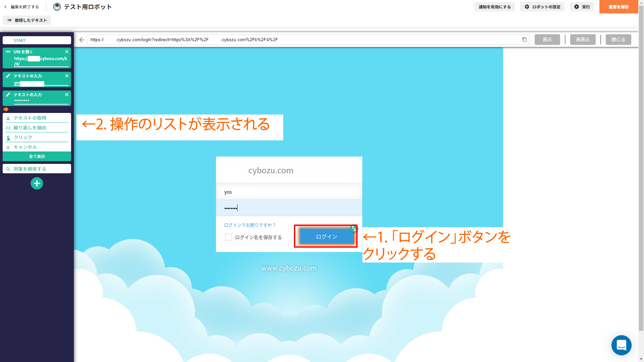Image resolution: width=644 pixels, height=362 pixels.
Task: Enable notifications (通知を有効にする)
Action: (495, 7)
